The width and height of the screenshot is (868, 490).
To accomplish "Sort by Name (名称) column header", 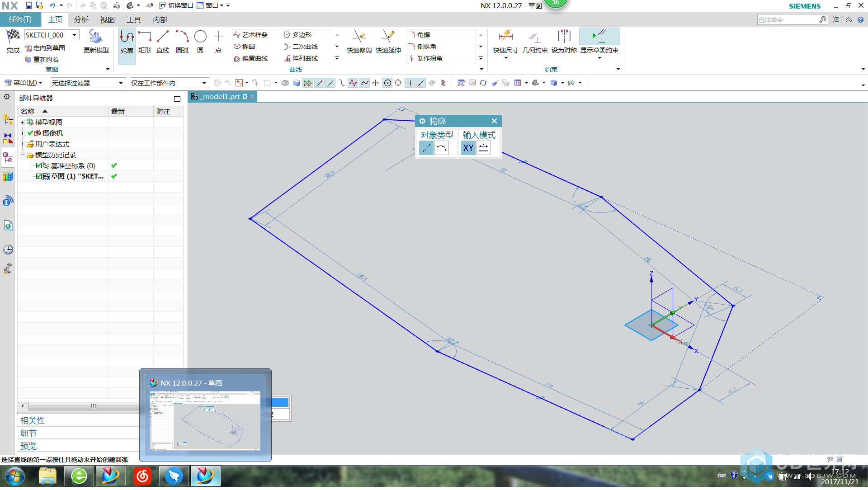I will (63, 111).
